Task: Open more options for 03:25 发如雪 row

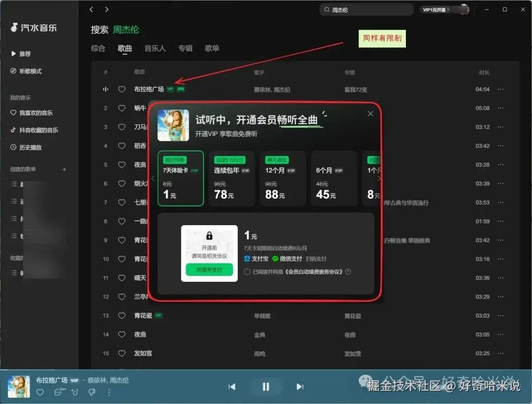Action: point(500,353)
